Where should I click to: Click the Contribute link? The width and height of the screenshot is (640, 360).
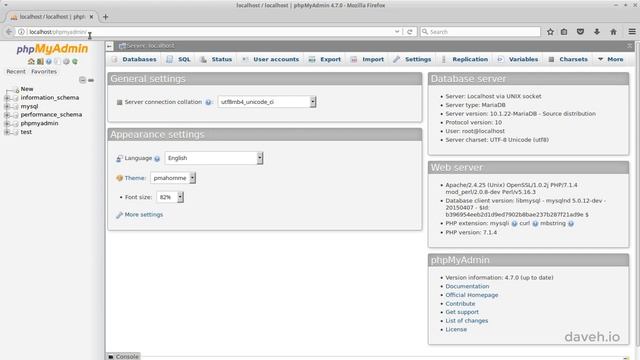pos(460,304)
